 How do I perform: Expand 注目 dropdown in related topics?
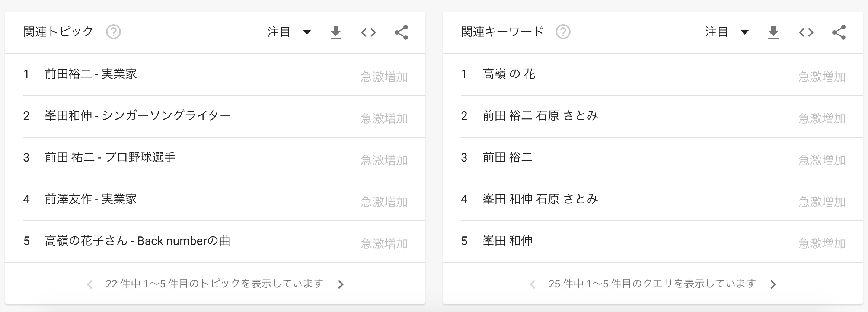point(289,32)
